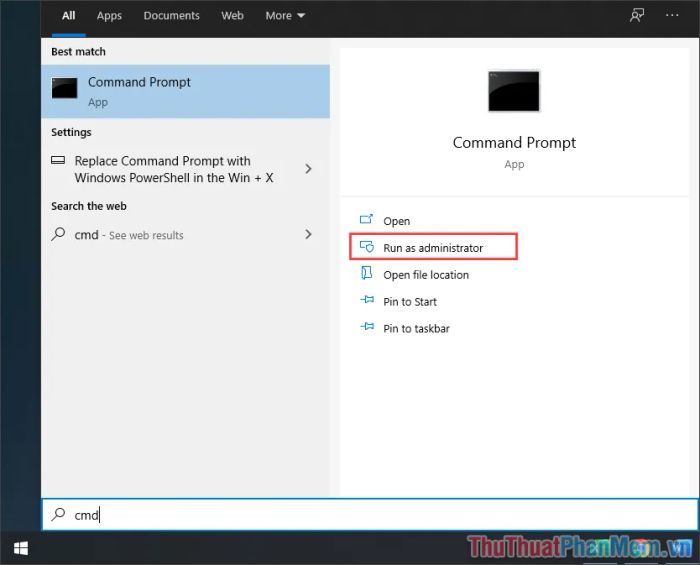Choose Pin to Start
Screen dimensions: 700x565
point(410,302)
